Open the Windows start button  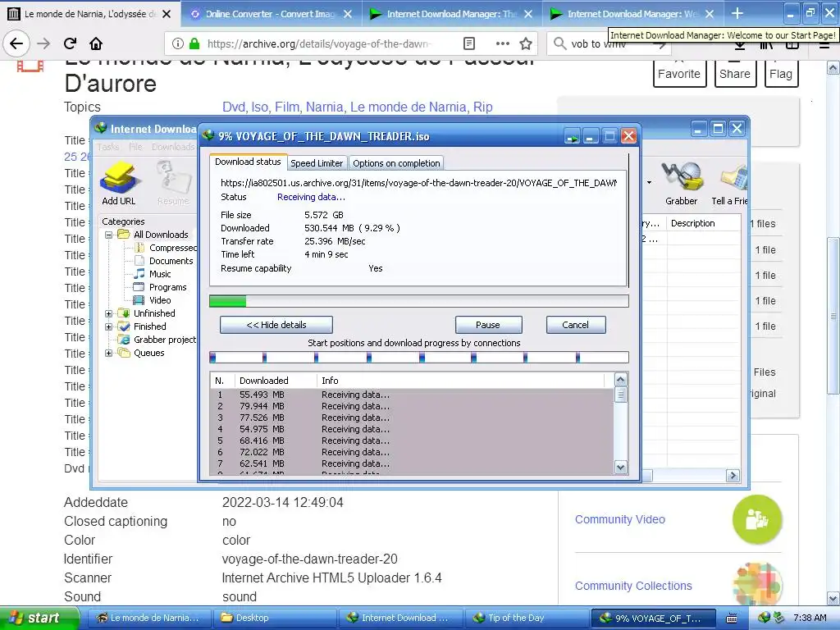(39, 618)
